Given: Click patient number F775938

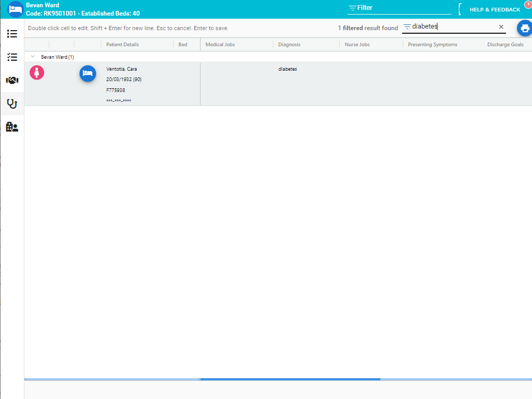Looking at the screenshot, I should point(116,90).
